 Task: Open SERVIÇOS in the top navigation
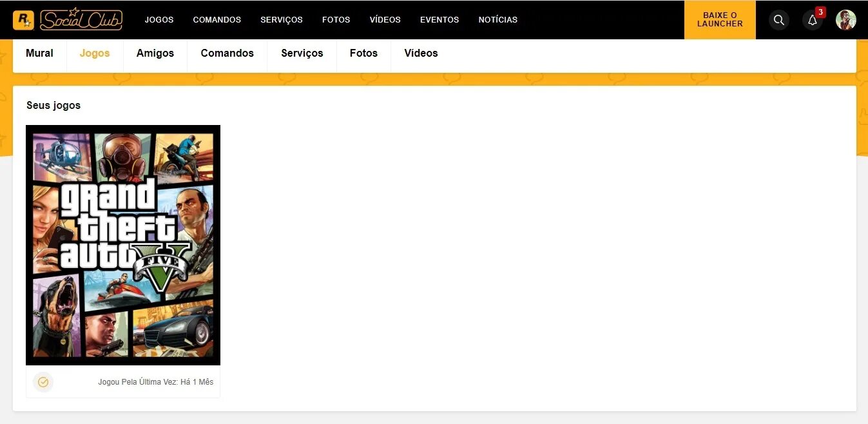pos(282,20)
